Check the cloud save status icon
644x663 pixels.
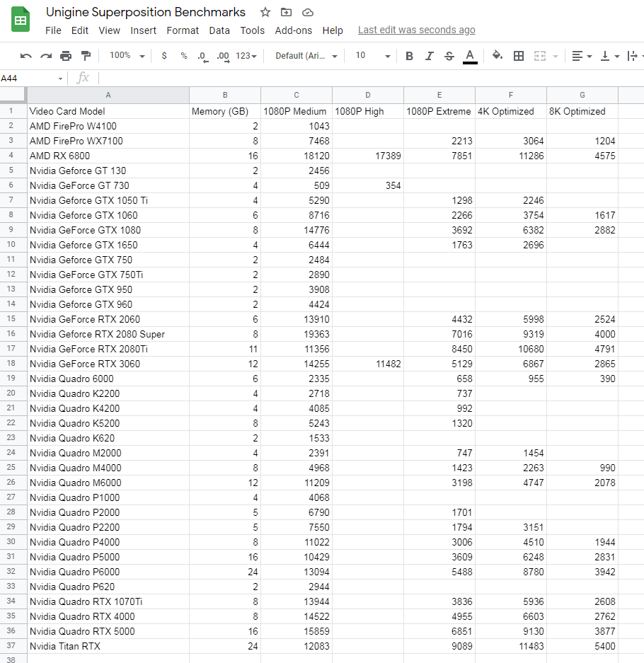pyautogui.click(x=307, y=13)
